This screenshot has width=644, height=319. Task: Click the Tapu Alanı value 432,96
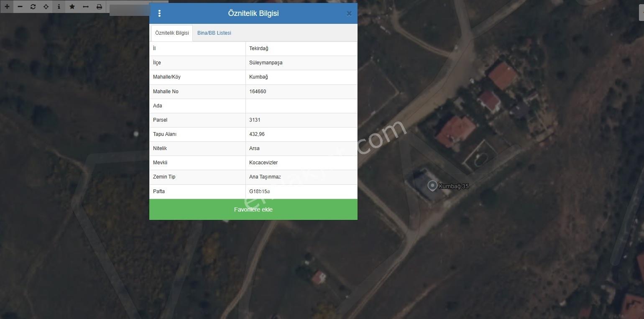pos(257,134)
